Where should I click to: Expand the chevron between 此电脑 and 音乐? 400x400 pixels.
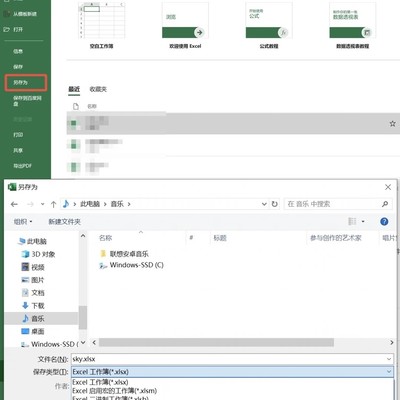click(x=105, y=204)
